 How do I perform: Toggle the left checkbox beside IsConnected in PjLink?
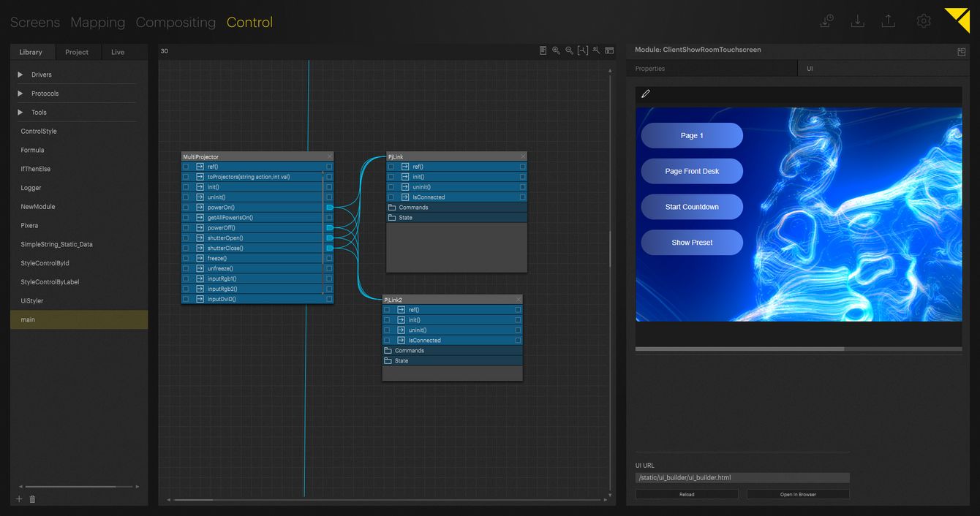[x=391, y=197]
